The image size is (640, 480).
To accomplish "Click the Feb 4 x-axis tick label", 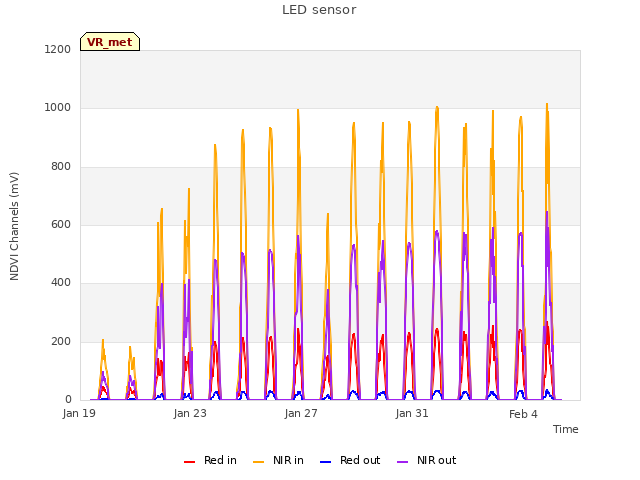I will [523, 414].
